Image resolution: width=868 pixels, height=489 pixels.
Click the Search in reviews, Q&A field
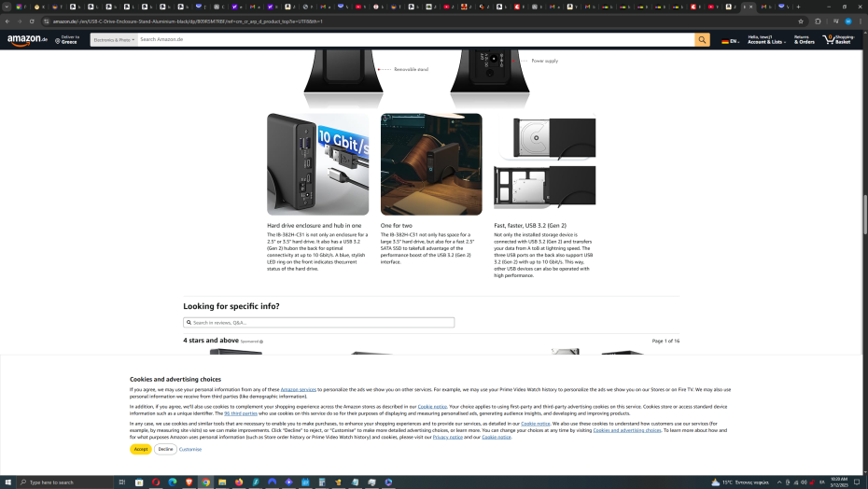tap(319, 322)
